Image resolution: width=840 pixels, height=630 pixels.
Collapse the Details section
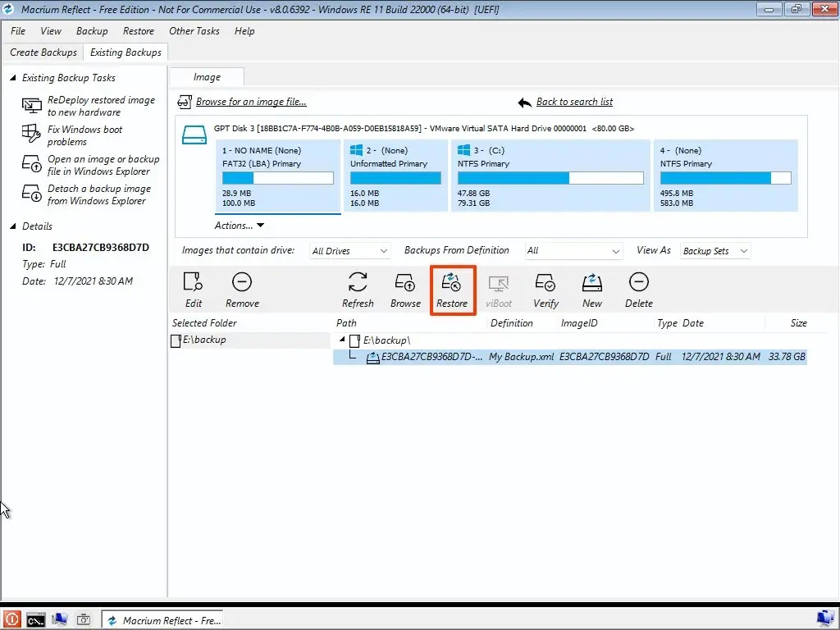(13, 226)
